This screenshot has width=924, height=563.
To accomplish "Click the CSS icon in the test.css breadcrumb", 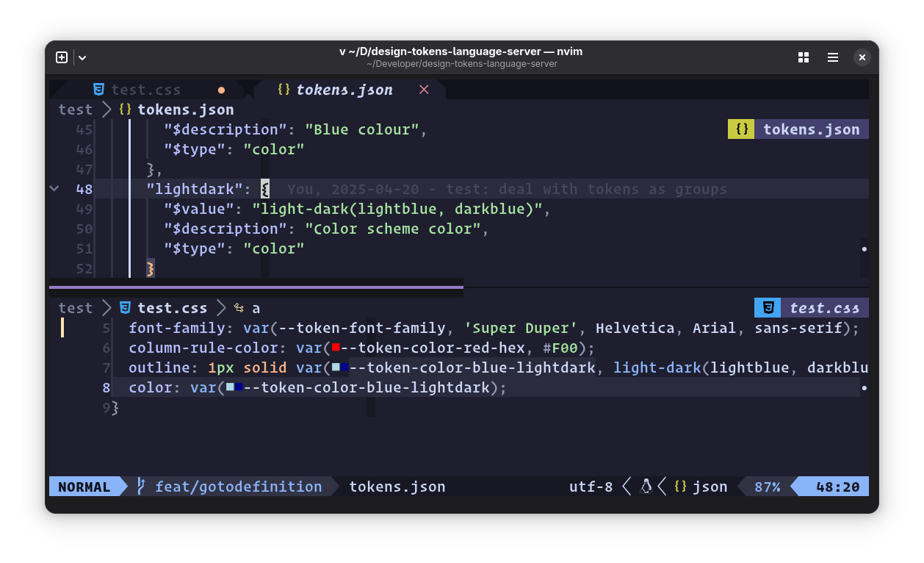I will [124, 308].
